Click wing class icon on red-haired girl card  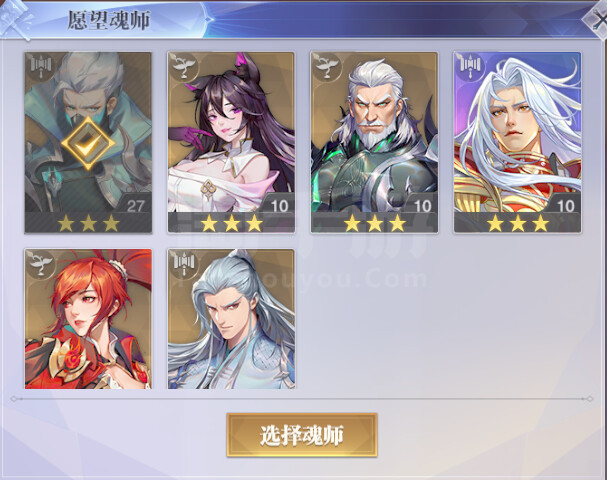[40, 263]
